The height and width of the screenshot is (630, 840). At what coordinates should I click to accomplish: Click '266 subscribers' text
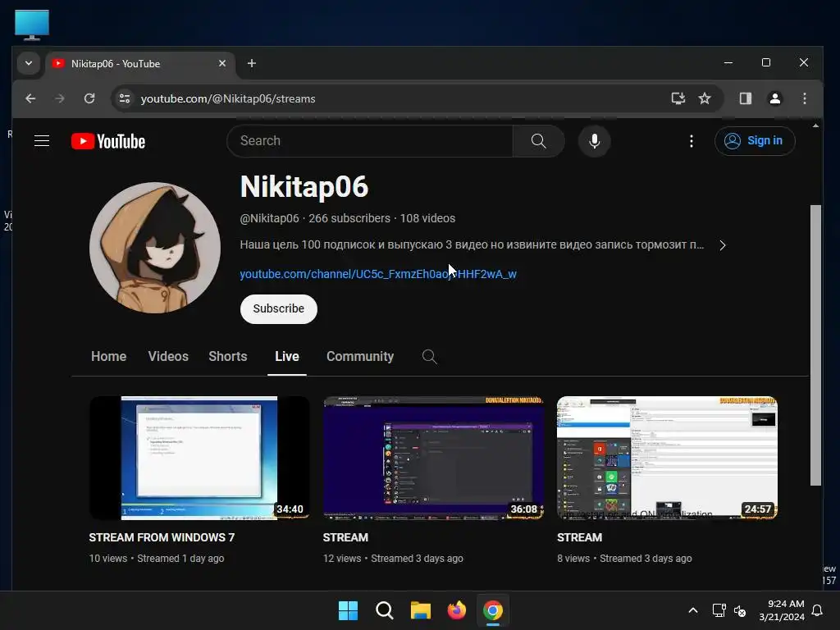click(x=349, y=218)
